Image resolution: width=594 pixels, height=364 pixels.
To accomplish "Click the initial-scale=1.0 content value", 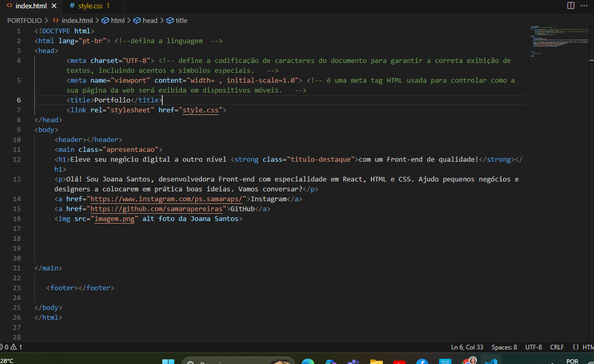I will [x=261, y=80].
